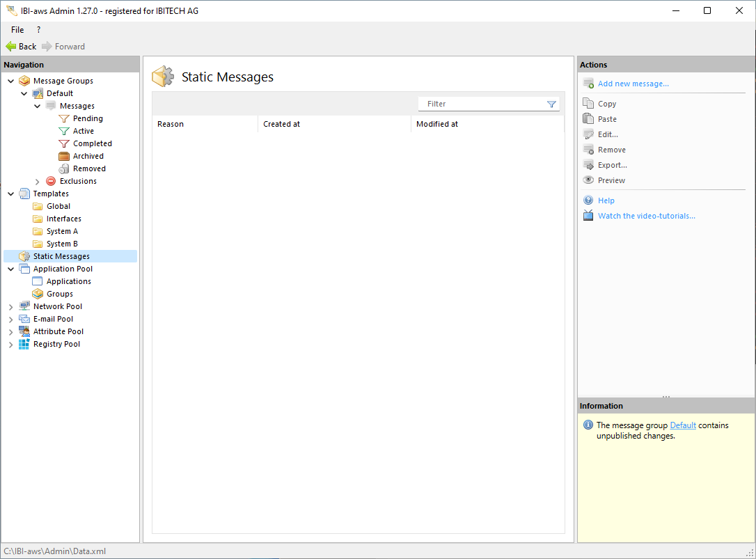Click the Export action icon
The height and width of the screenshot is (559, 756).
588,165
